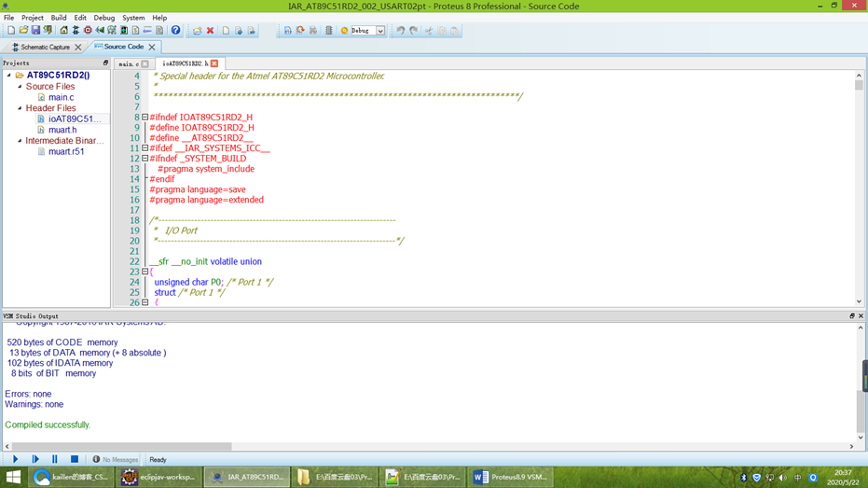Close the ioAT89C51RD2.h editor tab
868x488 pixels.
(x=214, y=63)
